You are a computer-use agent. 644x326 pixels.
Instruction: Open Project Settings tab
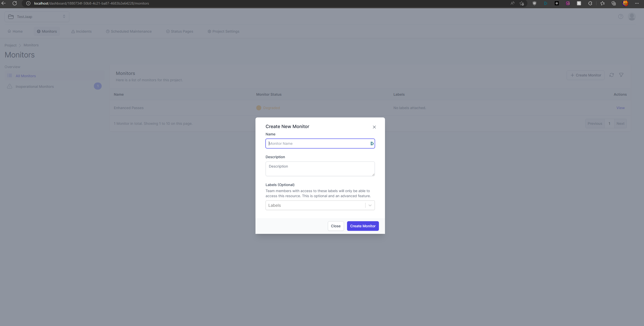coord(223,31)
